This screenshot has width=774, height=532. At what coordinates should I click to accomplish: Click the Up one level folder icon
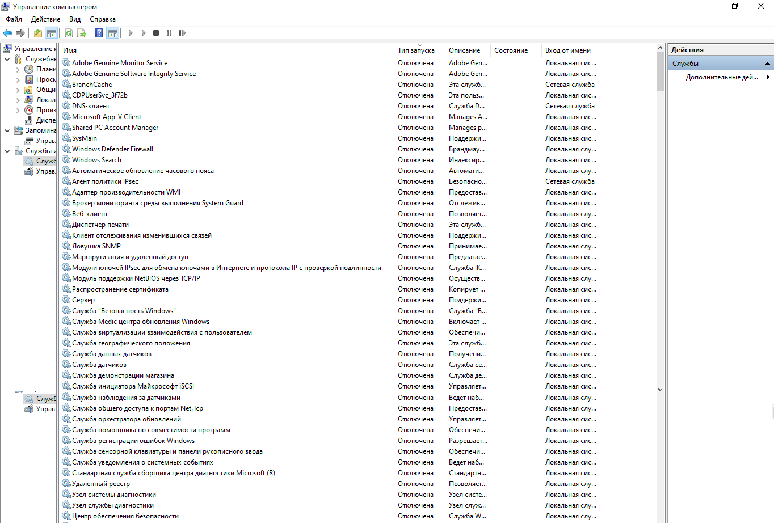[x=37, y=33]
